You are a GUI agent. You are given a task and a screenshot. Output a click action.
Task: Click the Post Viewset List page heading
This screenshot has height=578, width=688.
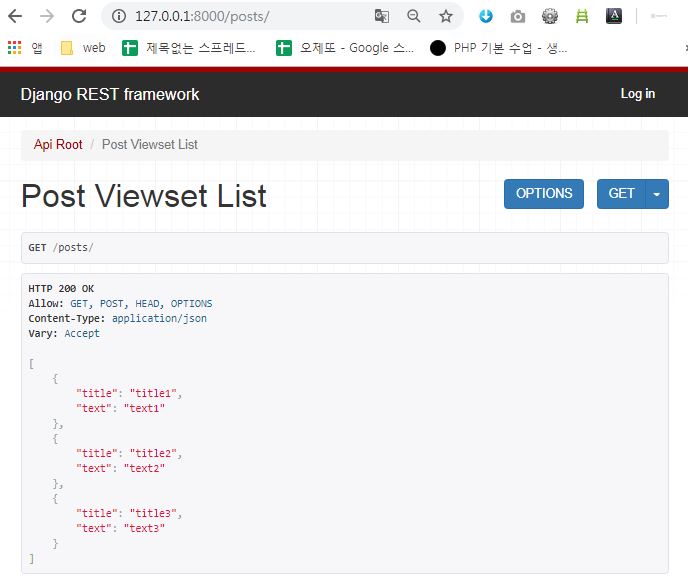coord(144,195)
